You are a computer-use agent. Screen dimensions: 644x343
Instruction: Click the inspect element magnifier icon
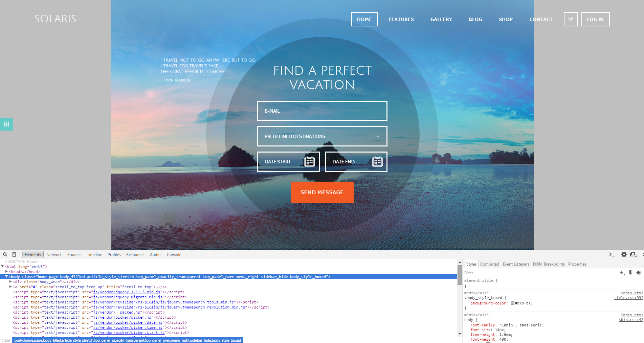5,255
